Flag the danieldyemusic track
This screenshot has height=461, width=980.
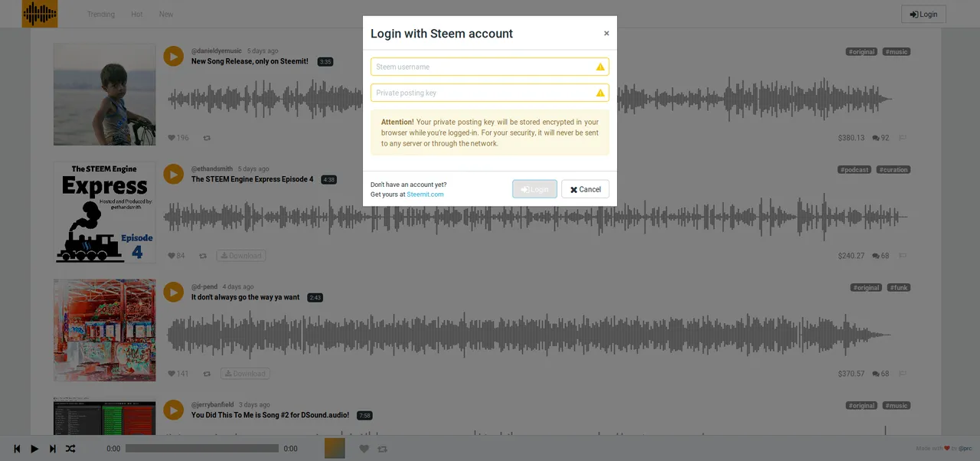pyautogui.click(x=903, y=138)
